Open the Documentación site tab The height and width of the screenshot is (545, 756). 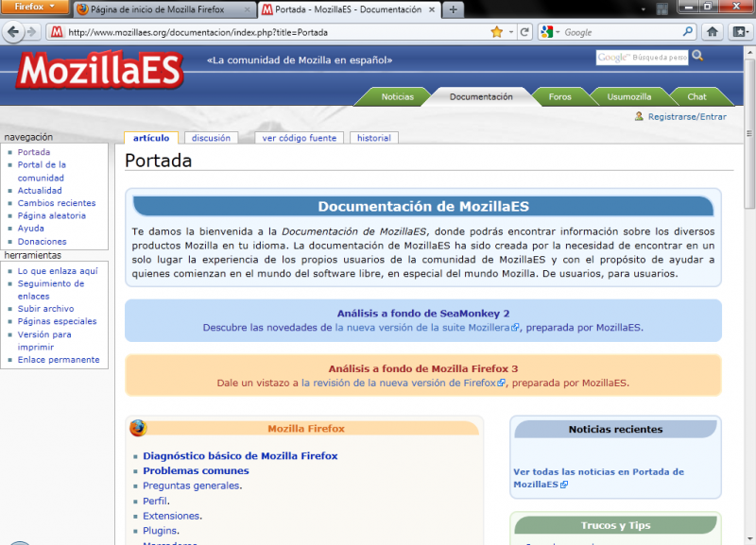click(481, 97)
